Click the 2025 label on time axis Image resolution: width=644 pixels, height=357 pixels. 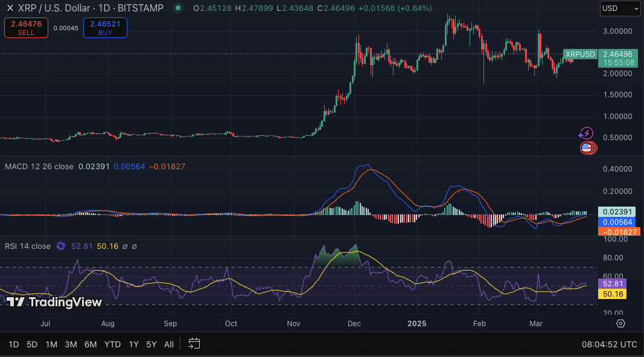[x=417, y=324]
